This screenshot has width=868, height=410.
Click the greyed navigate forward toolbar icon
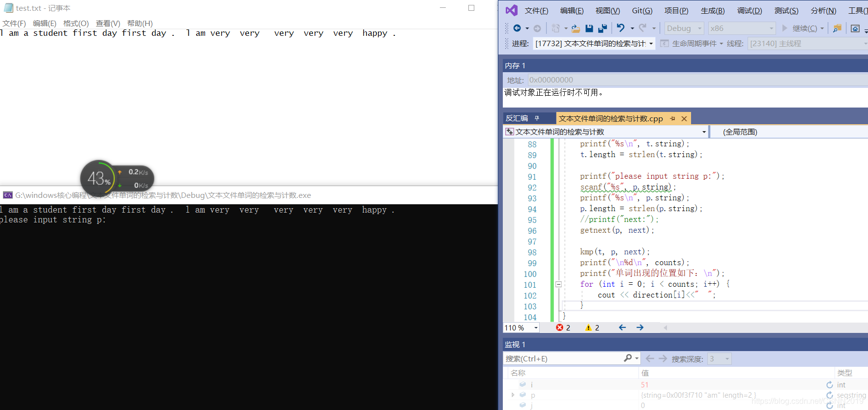(537, 28)
